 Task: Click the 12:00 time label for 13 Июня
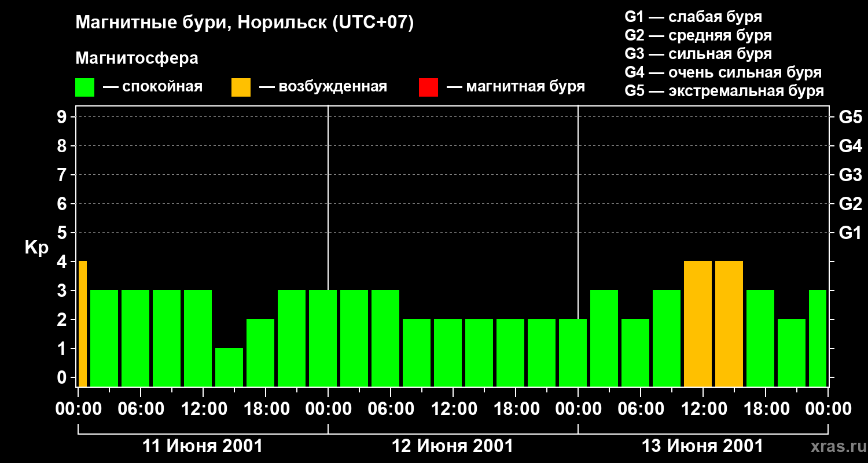[x=703, y=409]
